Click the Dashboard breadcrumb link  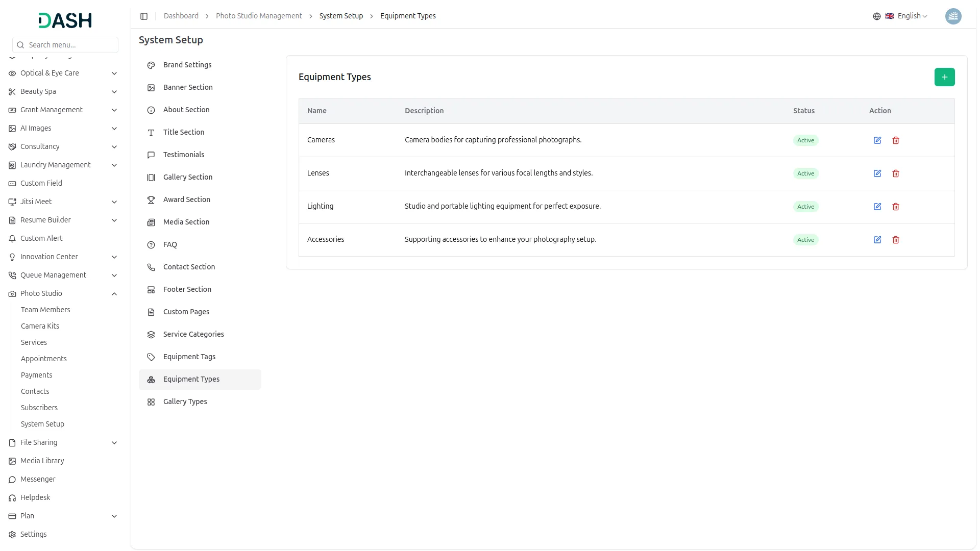pyautogui.click(x=181, y=16)
